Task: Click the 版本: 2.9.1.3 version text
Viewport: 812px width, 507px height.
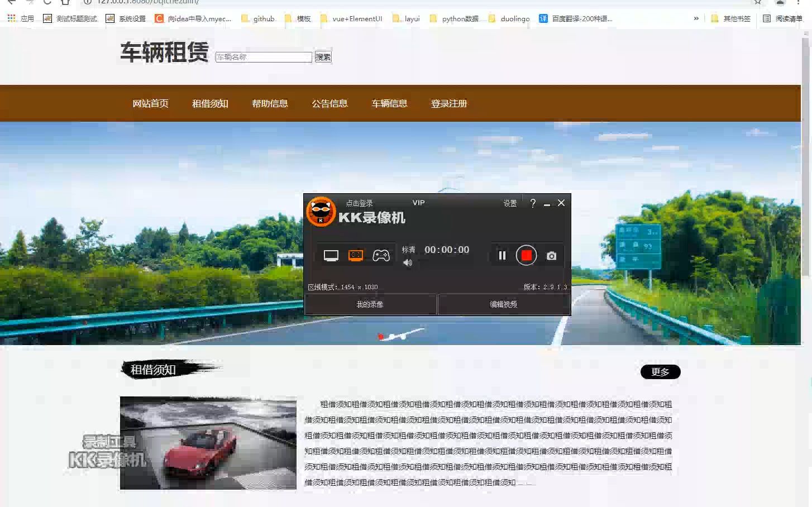Action: pyautogui.click(x=545, y=287)
